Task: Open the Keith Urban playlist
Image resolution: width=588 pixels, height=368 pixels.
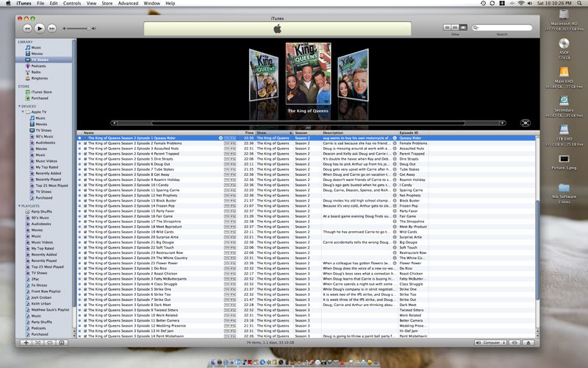Action: (x=40, y=304)
